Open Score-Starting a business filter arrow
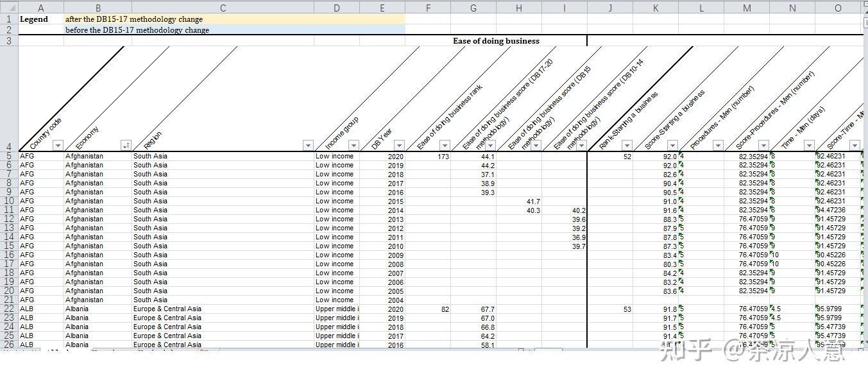 click(672, 146)
